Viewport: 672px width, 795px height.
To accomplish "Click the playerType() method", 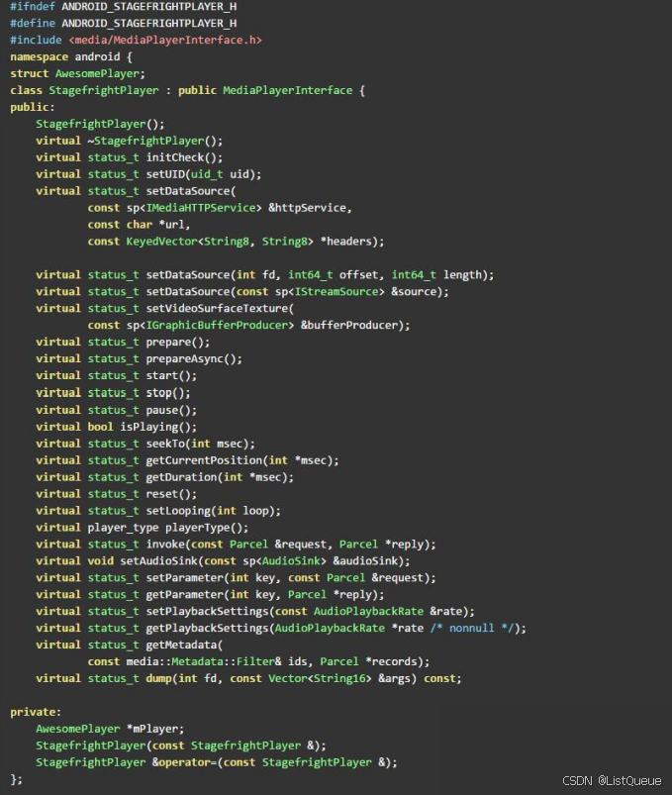I will (207, 527).
